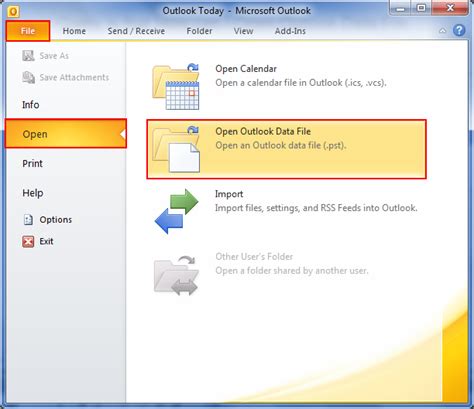
Task: Click the Options page icon
Action: pyautogui.click(x=28, y=220)
